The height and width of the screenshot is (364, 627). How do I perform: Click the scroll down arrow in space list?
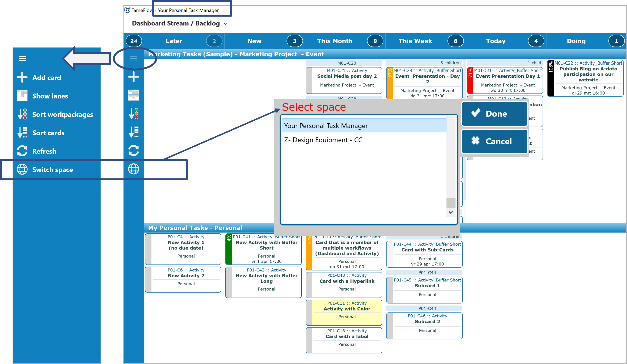[451, 212]
